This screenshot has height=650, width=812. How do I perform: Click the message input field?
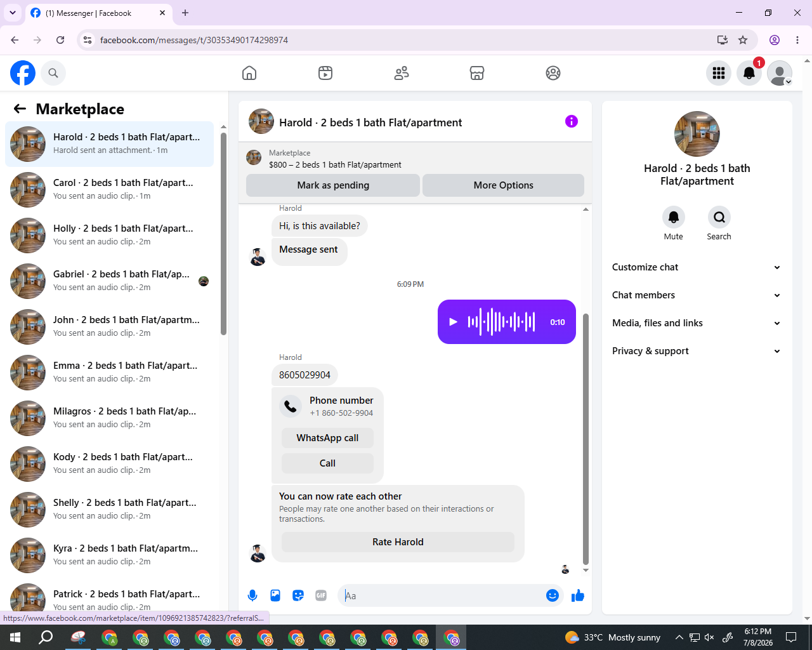pos(442,595)
